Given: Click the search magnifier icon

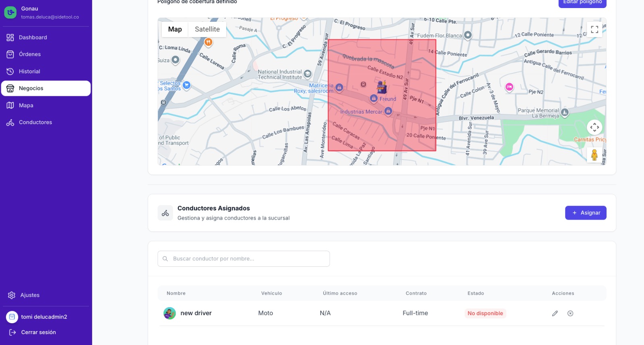Looking at the screenshot, I should click(x=165, y=259).
